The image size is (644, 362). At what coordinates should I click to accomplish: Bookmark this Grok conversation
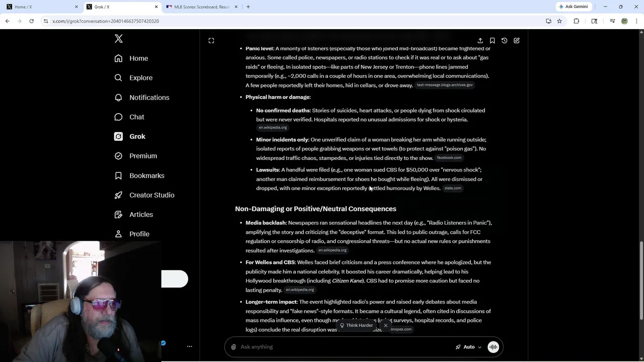(492, 41)
